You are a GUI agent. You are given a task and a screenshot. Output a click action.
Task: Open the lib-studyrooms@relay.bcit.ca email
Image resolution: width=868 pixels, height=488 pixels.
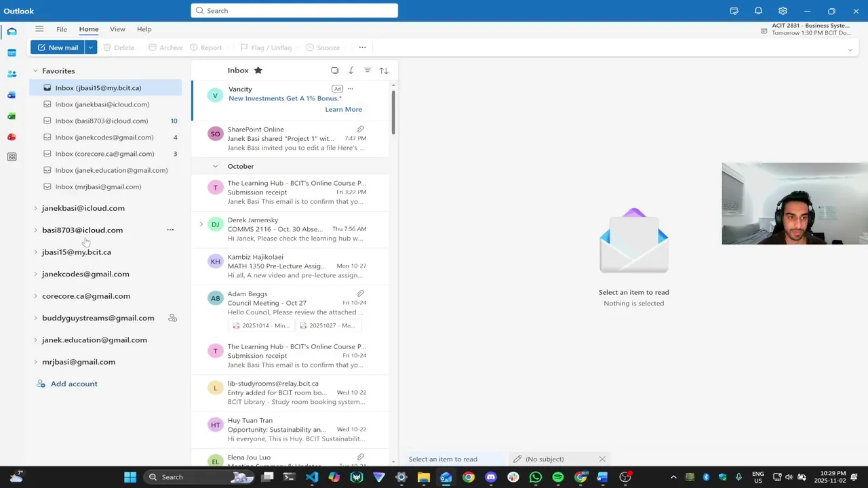(x=290, y=393)
